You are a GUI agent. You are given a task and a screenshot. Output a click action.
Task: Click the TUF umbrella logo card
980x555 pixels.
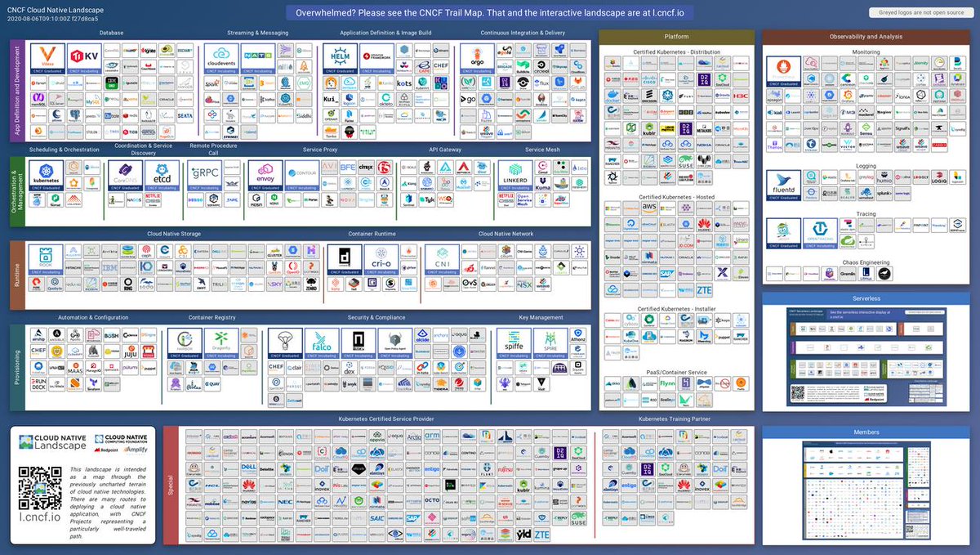[x=285, y=344]
